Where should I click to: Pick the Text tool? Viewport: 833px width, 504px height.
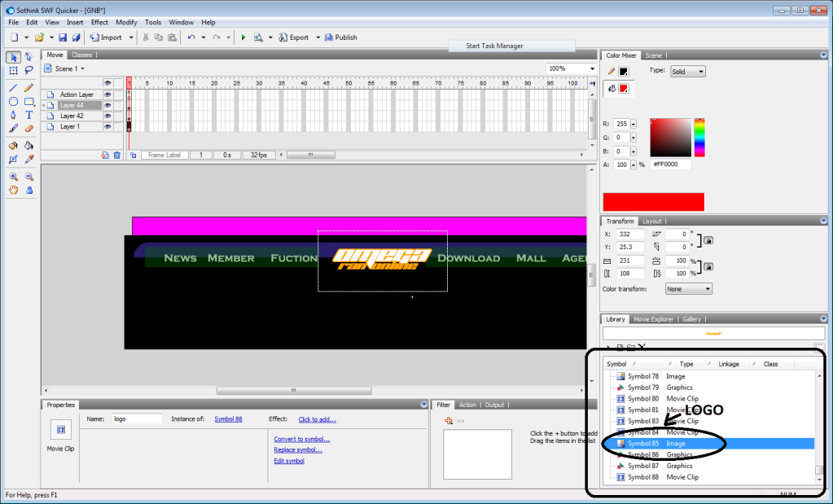[28, 116]
